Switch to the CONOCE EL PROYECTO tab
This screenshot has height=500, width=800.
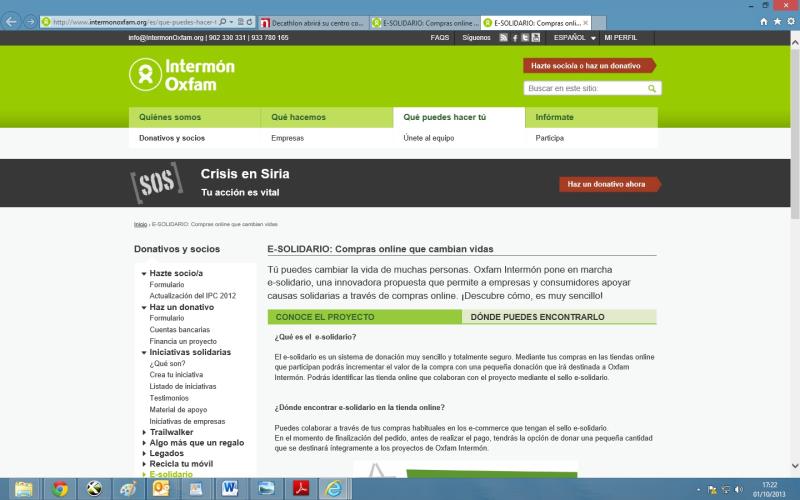coord(365,317)
